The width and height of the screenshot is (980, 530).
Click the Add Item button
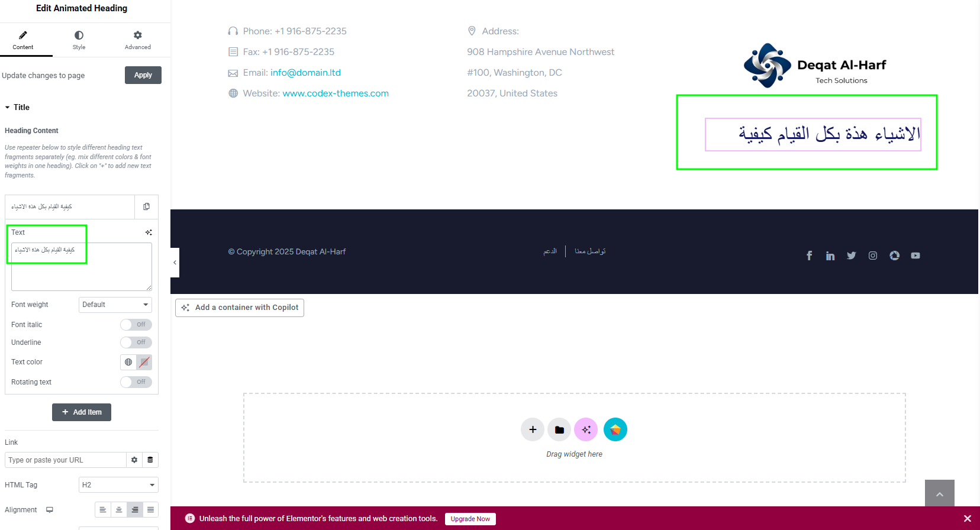coord(82,412)
